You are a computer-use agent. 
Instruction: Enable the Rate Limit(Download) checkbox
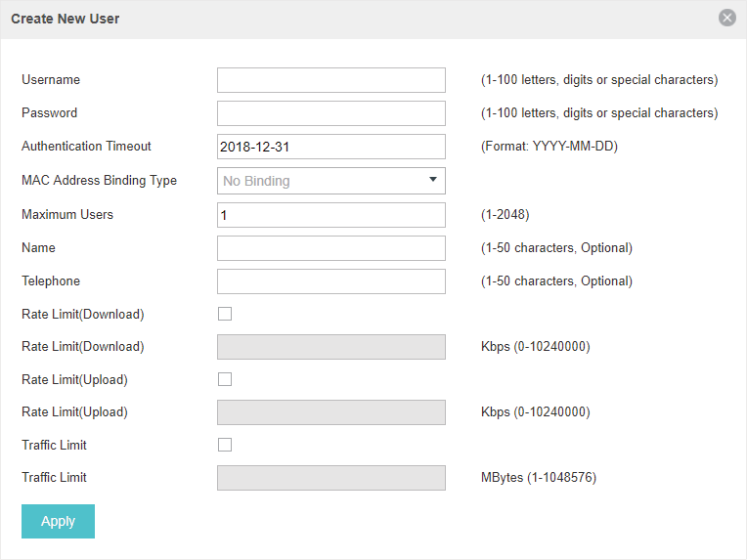(x=225, y=314)
